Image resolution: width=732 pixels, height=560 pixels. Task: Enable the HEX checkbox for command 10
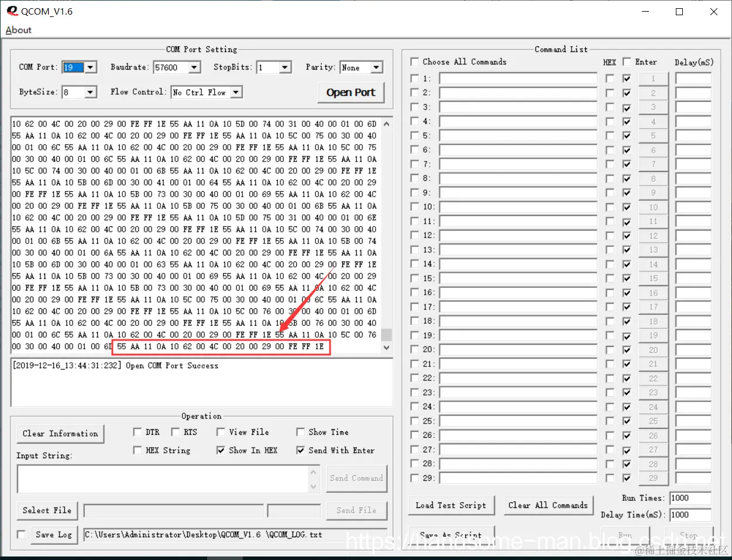610,207
